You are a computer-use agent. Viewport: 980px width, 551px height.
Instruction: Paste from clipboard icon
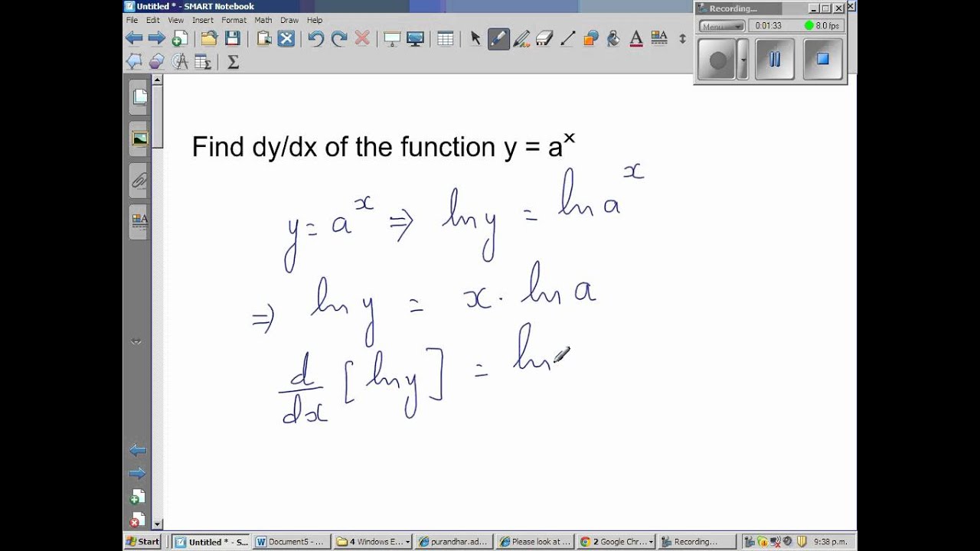(264, 38)
